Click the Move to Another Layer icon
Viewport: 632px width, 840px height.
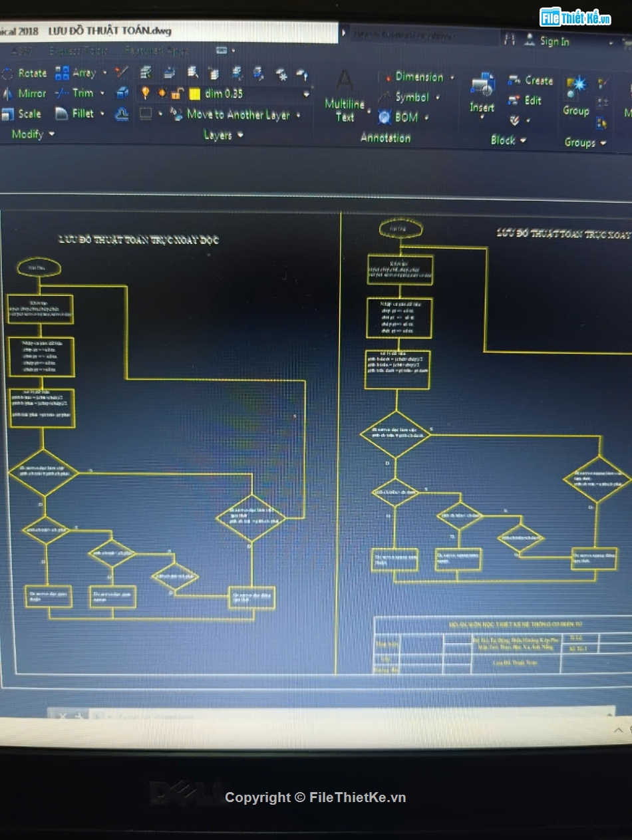(x=176, y=114)
